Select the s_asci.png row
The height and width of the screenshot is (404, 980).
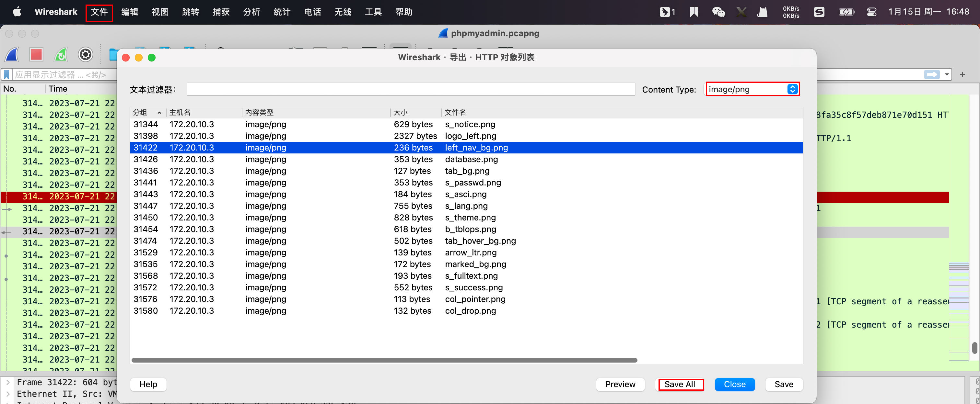point(466,194)
